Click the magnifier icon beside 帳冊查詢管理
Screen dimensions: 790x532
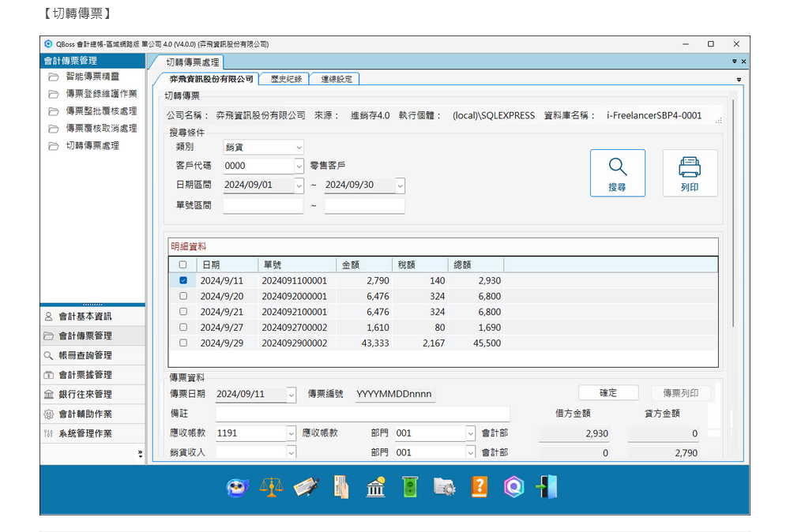48,356
